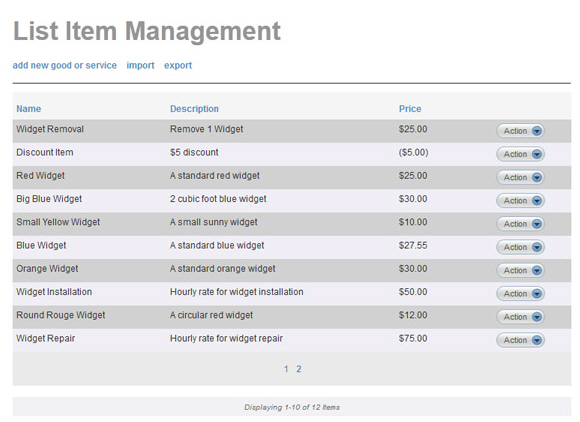Viewport: 580px width, 422px height.
Task: Select the 'Widget Repair' name cell
Action: (45, 338)
